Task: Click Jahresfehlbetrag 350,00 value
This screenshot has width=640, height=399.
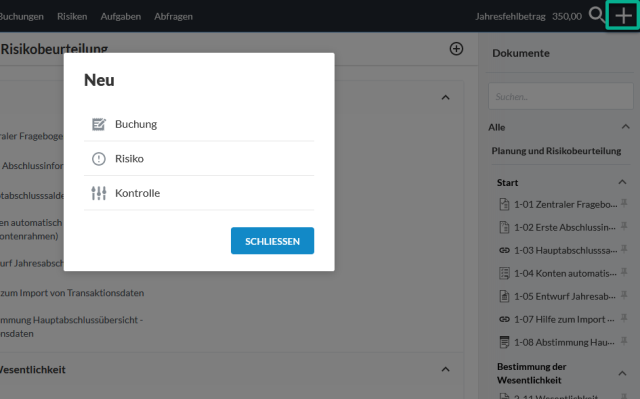Action: point(567,16)
